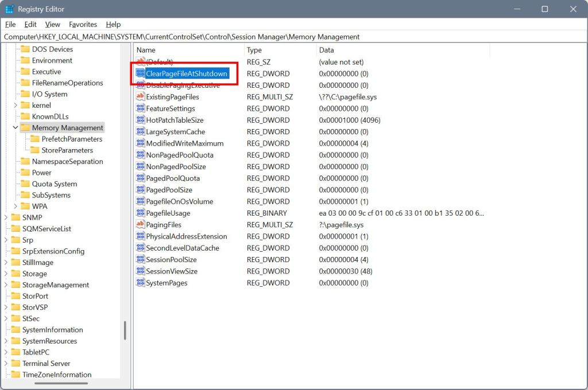Expand the kernel key
The image size is (588, 390).
(x=16, y=106)
